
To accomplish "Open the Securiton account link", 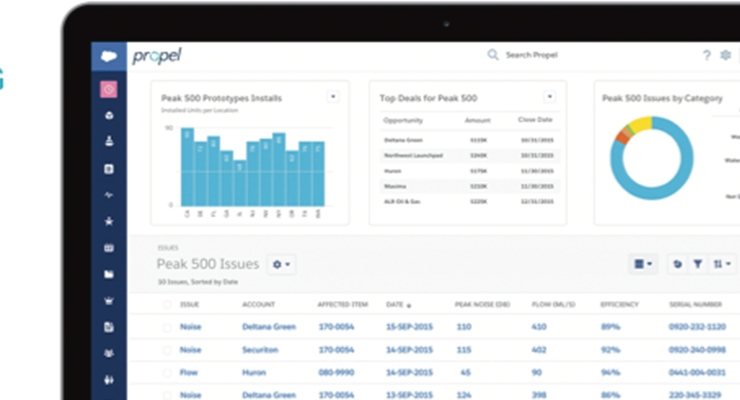I will (x=260, y=350).
